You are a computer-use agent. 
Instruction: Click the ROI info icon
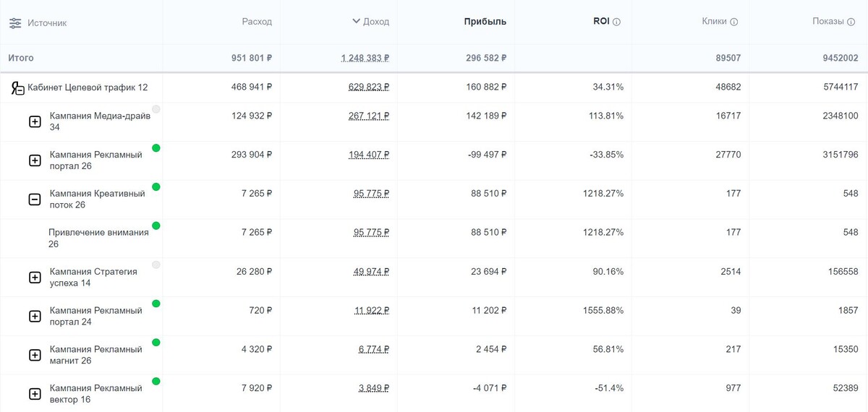click(x=617, y=22)
